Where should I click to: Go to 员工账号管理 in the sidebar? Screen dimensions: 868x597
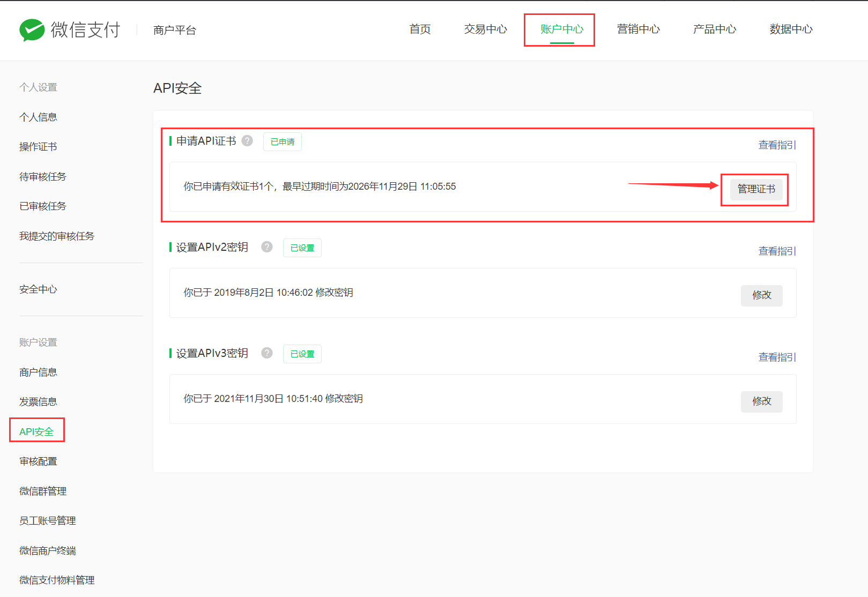tap(48, 521)
